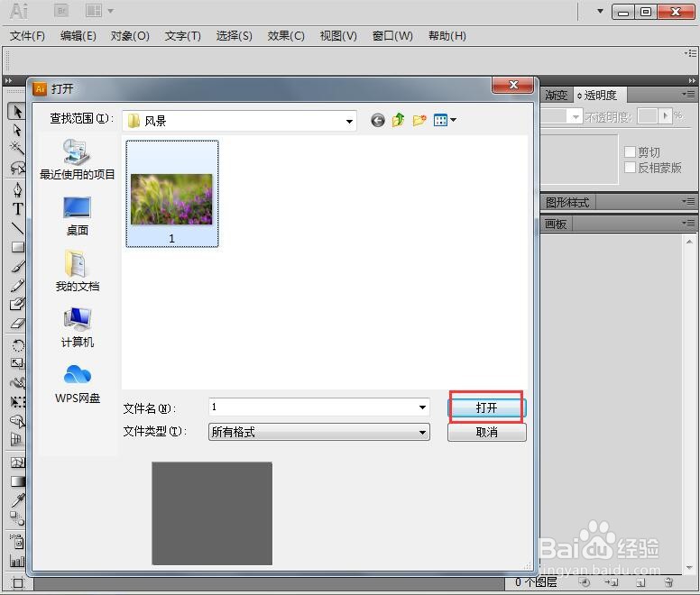The width and height of the screenshot is (700, 595).
Task: Toggle the 反相蒙版 checkbox
Action: [630, 168]
